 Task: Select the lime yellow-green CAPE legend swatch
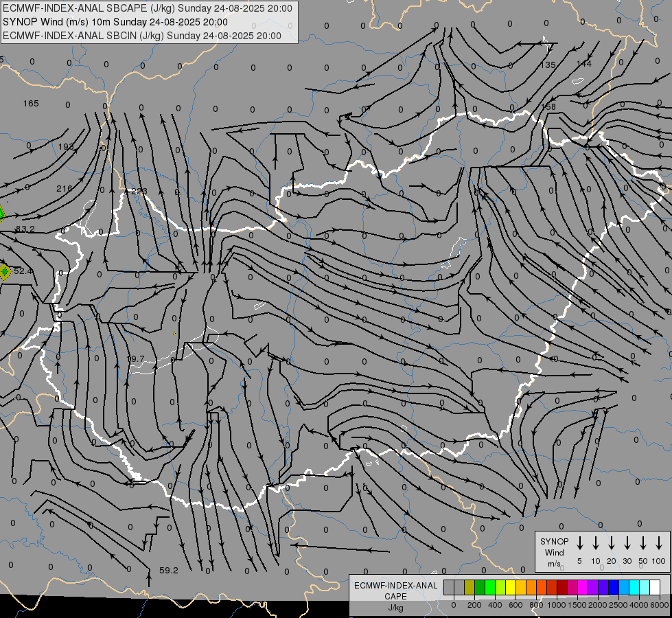[500, 587]
